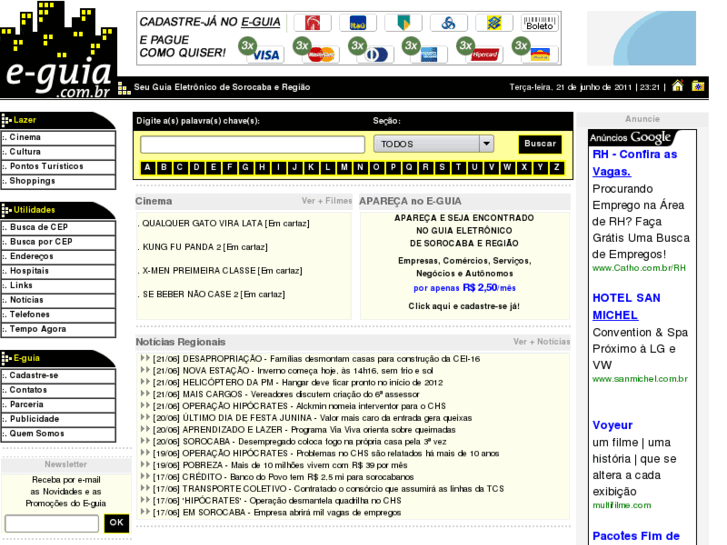Open Parceria menu item

pos(58,404)
